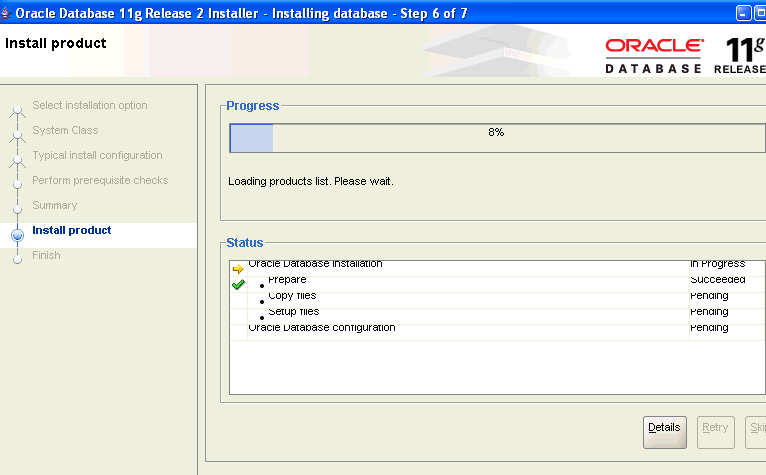Click the yellow arrow in-progress icon
Screen dimensions: 766x475
[x=238, y=269]
